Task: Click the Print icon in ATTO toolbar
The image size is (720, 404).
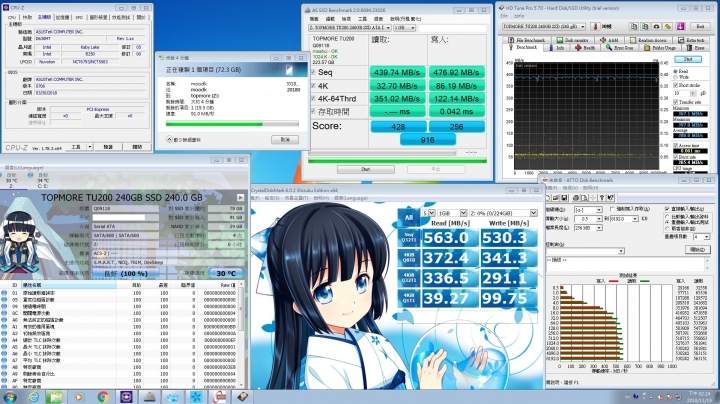Action: pos(576,198)
